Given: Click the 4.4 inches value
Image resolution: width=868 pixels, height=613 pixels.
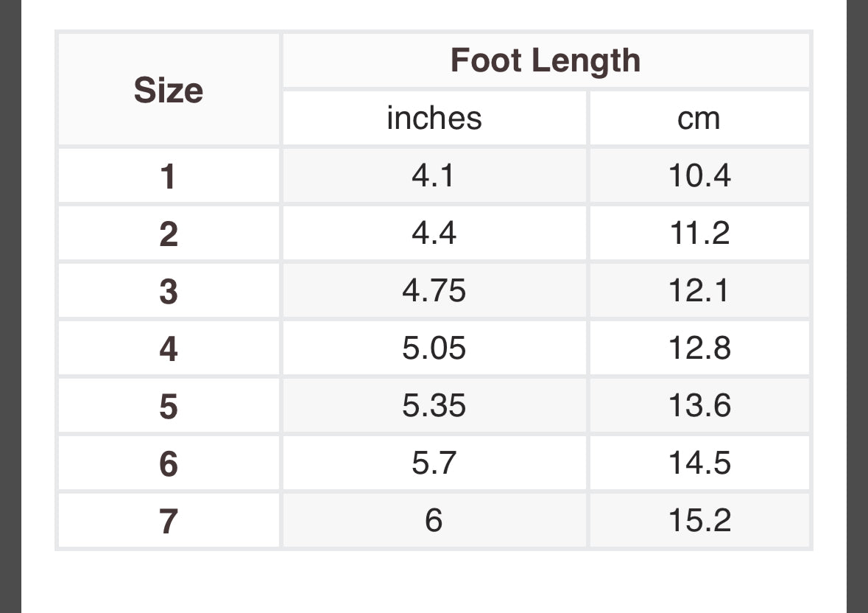Looking at the screenshot, I should 434,233.
